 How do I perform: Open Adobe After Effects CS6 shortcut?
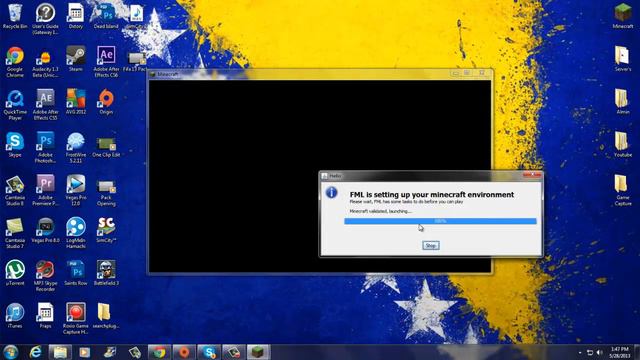click(106, 61)
